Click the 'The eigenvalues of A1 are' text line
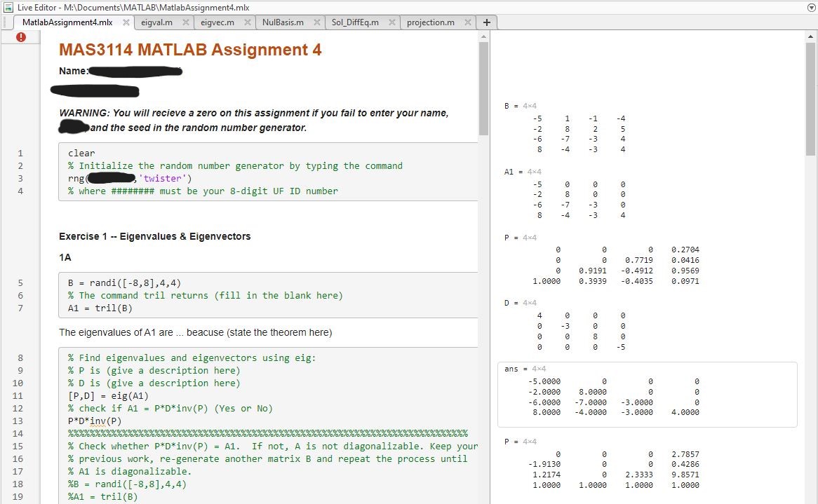The image size is (818, 504). click(x=195, y=332)
